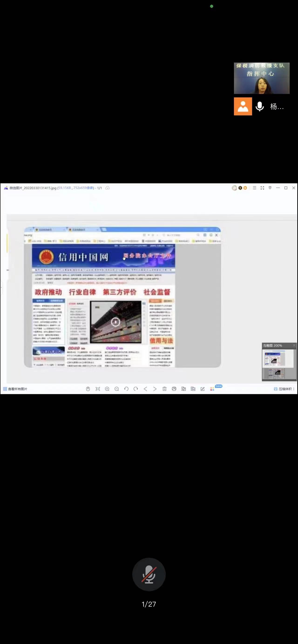Close the 鸟瞰图 200% overview panel
This screenshot has height=644, width=298.
pos(294,345)
